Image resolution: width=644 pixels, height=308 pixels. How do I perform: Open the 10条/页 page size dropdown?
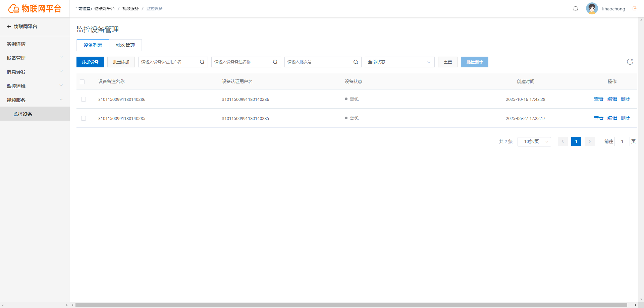pos(534,141)
